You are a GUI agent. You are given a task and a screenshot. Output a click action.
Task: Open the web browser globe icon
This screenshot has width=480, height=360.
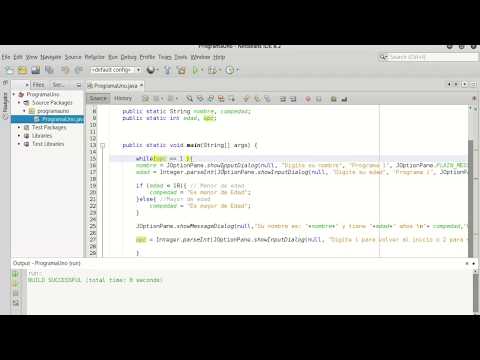click(151, 70)
